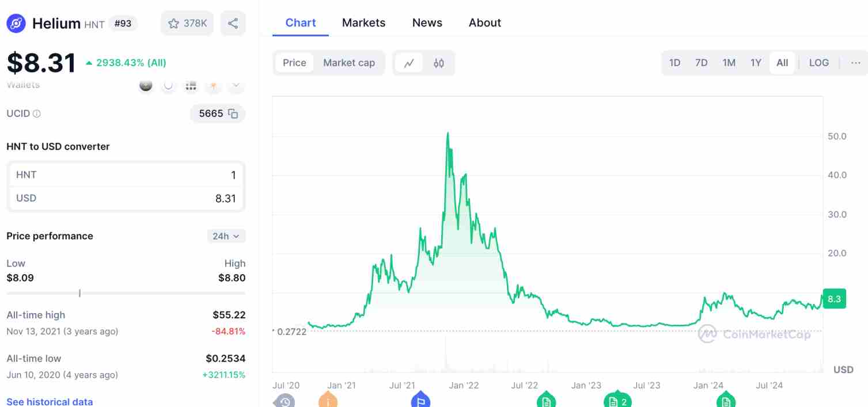Open the Markets tab

click(363, 23)
